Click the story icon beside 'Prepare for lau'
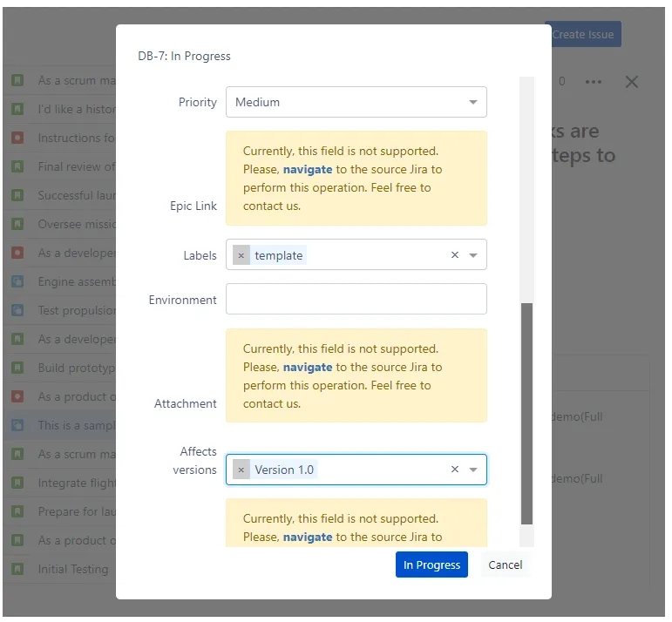 coord(17,511)
